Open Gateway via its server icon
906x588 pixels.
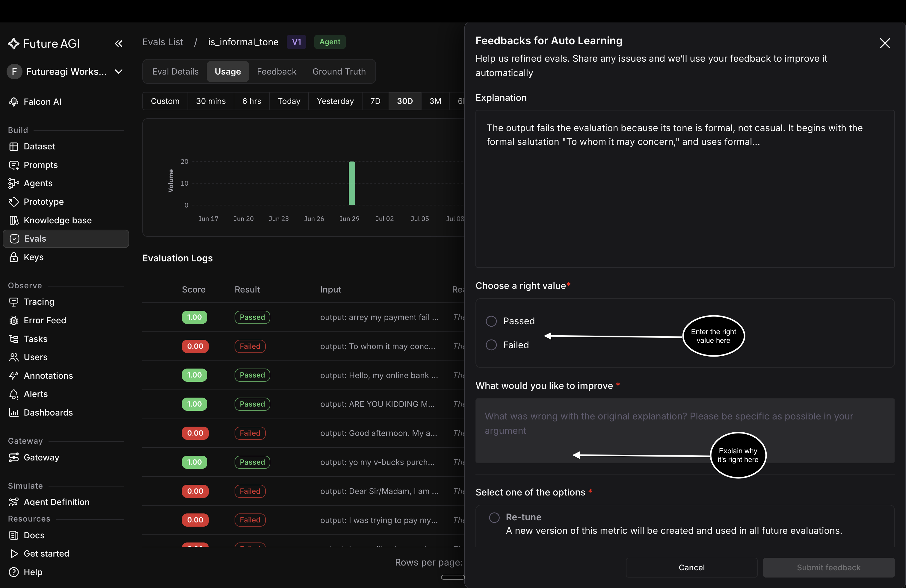click(x=14, y=457)
